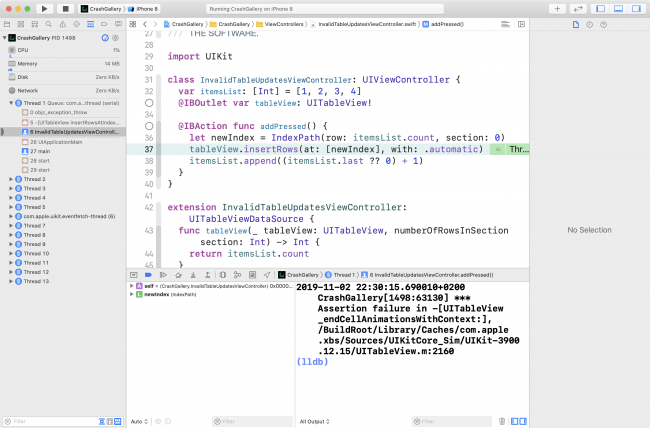Image resolution: width=650 pixels, height=428 pixels.
Task: Click the Run (play) button
Action: 45,8
